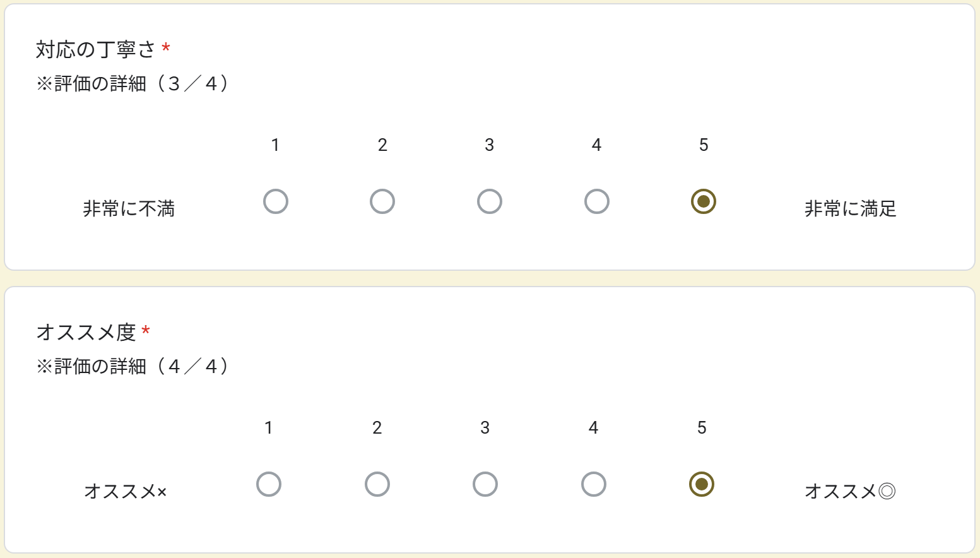This screenshot has width=980, height=558.
Task: Click the 非常に不満 scale label
Action: (x=129, y=209)
